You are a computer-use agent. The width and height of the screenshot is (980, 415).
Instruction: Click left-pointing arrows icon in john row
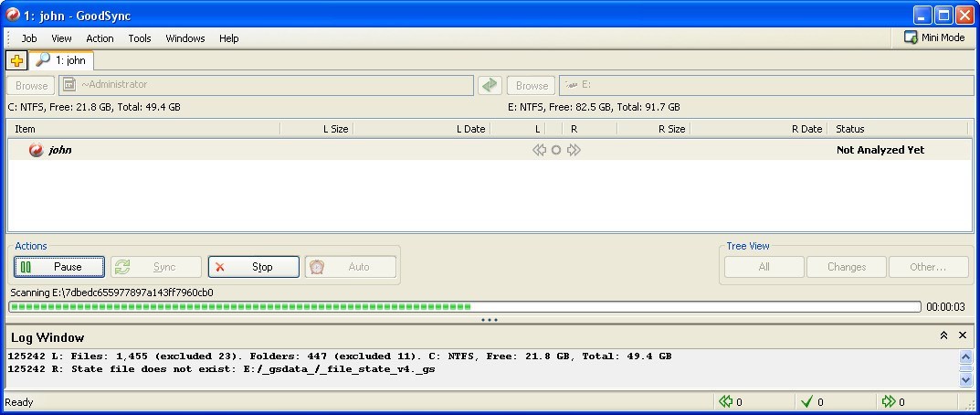(x=539, y=150)
